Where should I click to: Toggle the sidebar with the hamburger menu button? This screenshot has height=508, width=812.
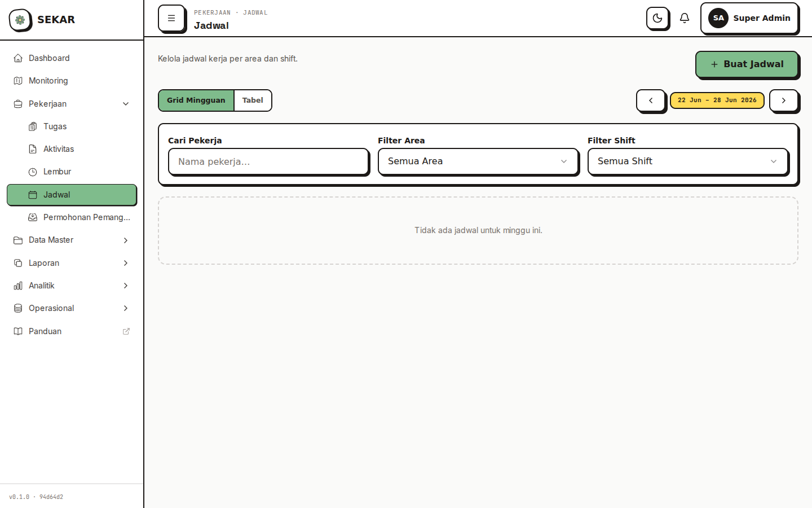pyautogui.click(x=171, y=18)
